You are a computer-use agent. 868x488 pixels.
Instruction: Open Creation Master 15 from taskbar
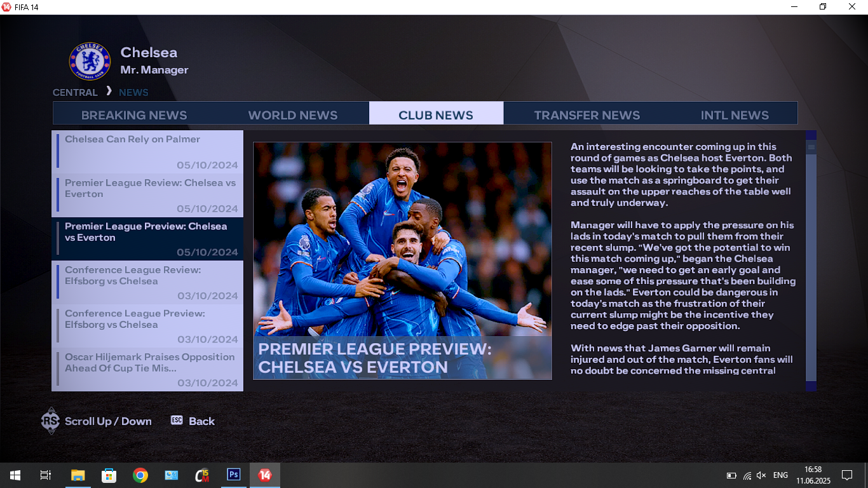point(203,475)
